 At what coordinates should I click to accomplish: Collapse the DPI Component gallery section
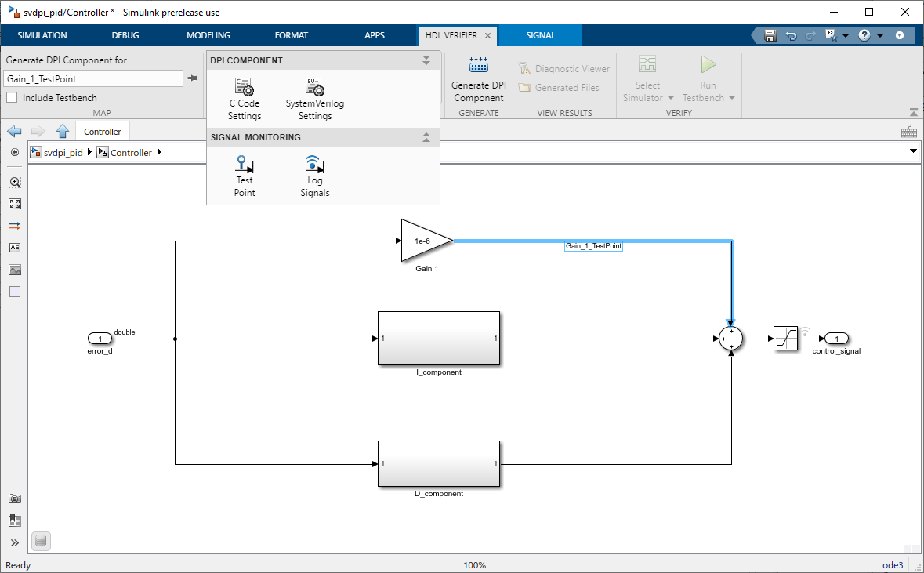tap(426, 60)
